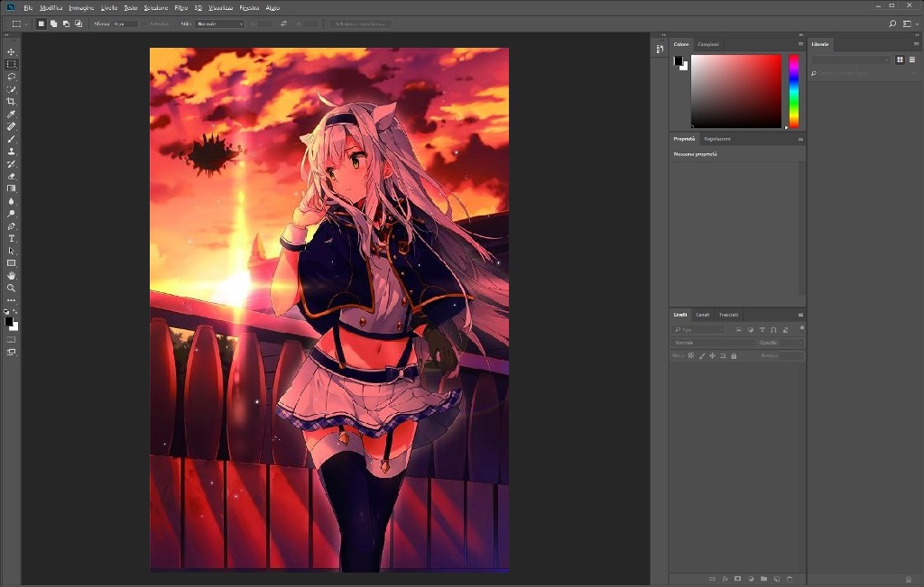Screen dimensions: 924x587
Task: Switch to the Regolazioni tab
Action: pos(717,139)
